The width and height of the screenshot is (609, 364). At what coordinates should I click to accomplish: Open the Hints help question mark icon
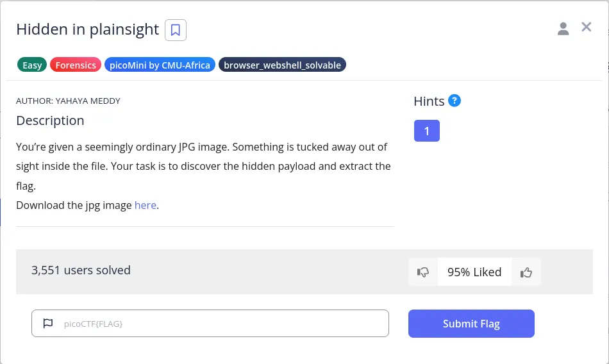point(455,101)
